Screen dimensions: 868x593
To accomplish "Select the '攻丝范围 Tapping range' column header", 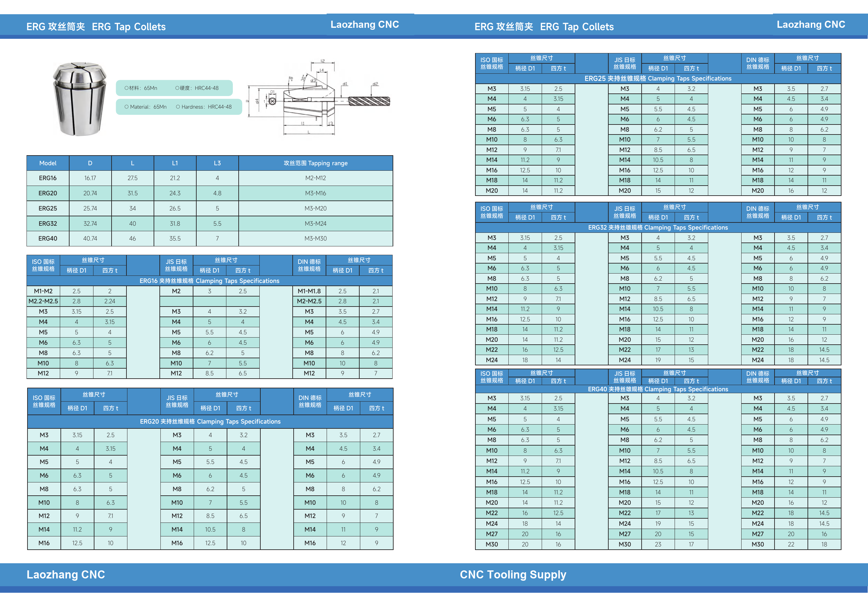I will coord(316,163).
